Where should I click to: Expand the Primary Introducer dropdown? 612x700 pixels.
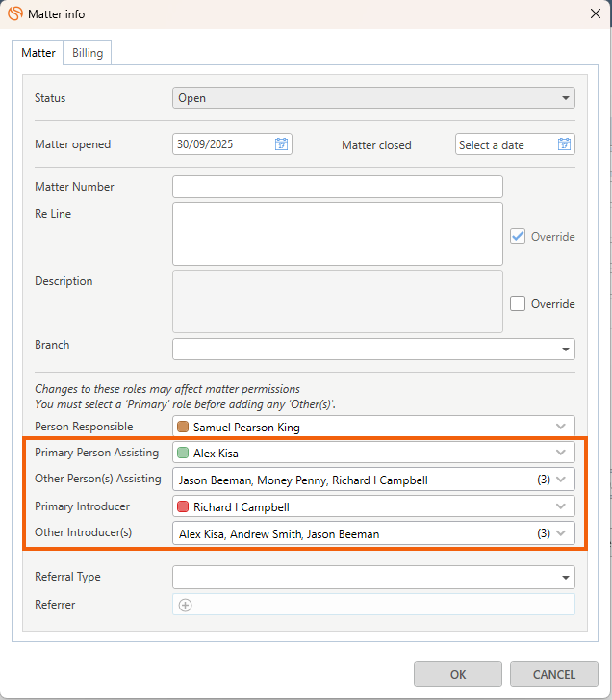[x=561, y=506]
